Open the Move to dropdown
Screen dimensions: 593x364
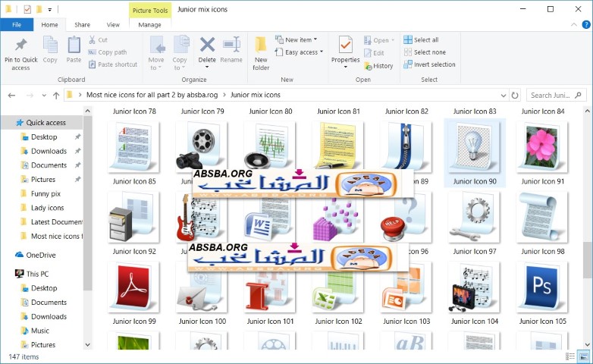pyautogui.click(x=156, y=53)
